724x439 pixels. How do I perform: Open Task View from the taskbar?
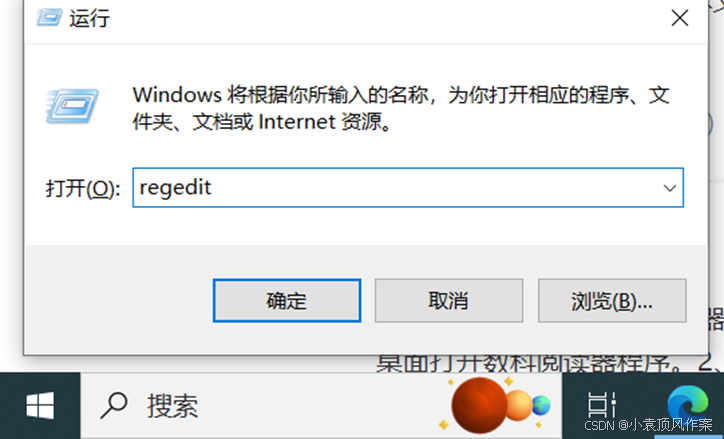click(602, 405)
